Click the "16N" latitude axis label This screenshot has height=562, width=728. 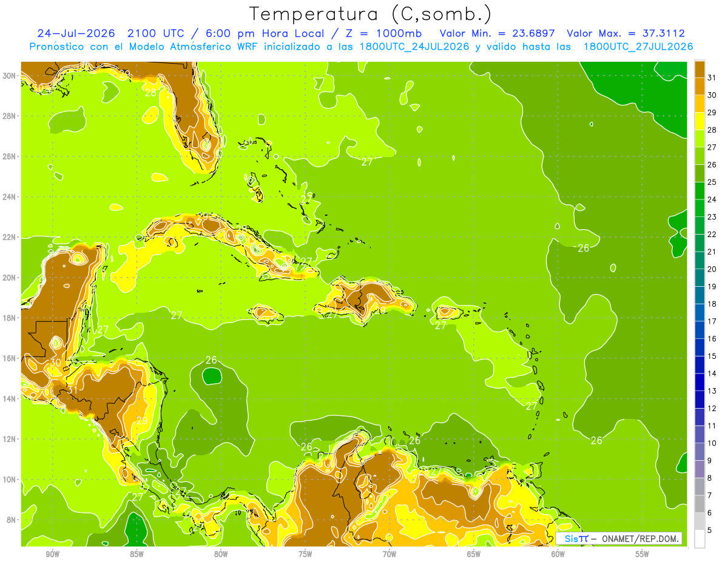point(10,358)
